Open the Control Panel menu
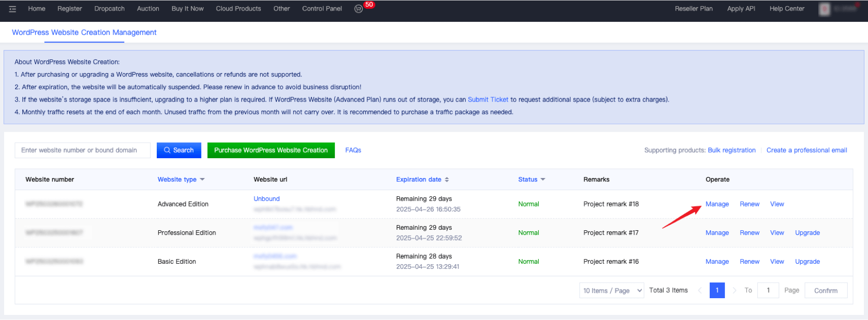The image size is (868, 320). coord(322,9)
